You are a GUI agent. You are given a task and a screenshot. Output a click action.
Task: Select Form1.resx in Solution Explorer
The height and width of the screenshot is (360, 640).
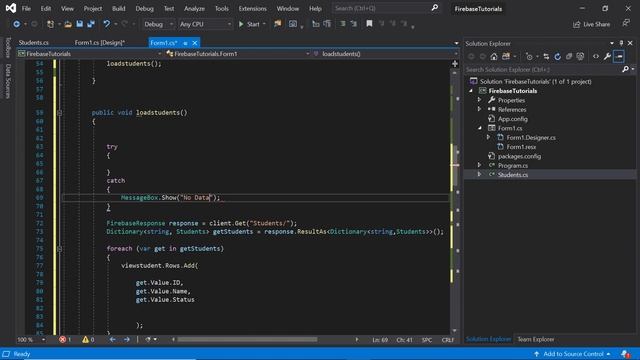(x=521, y=147)
